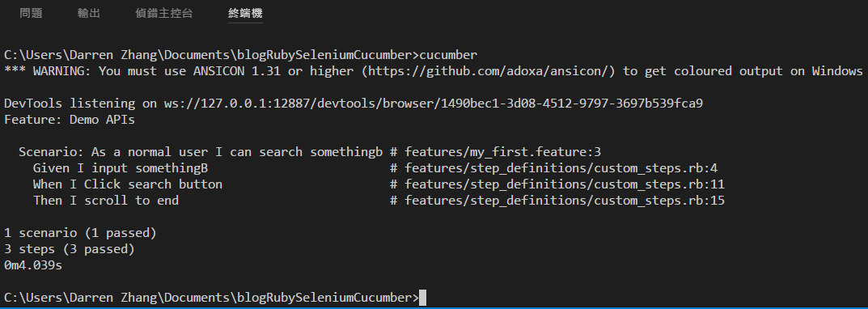Click the 0m4.039s duration text
Image resolution: width=868 pixels, height=309 pixels.
pos(32,266)
